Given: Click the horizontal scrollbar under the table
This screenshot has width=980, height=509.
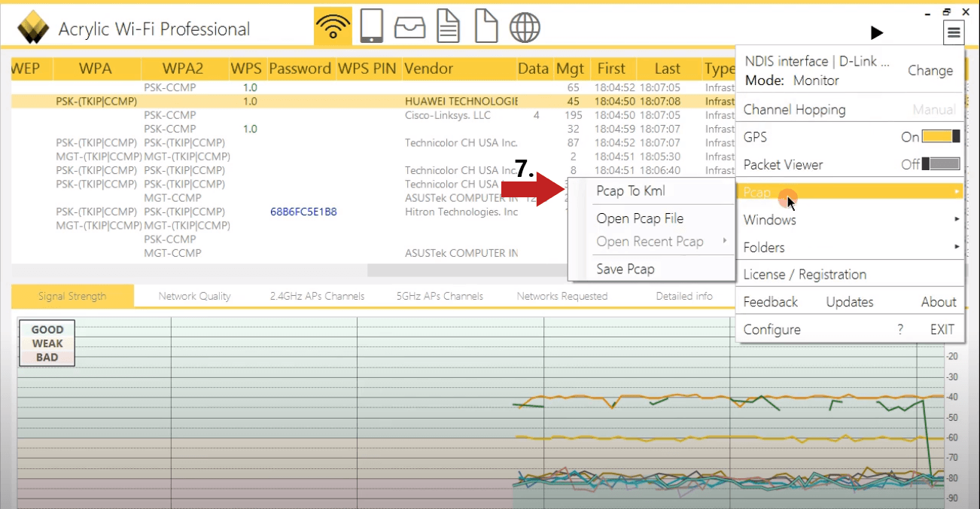Looking at the screenshot, I should (x=467, y=270).
